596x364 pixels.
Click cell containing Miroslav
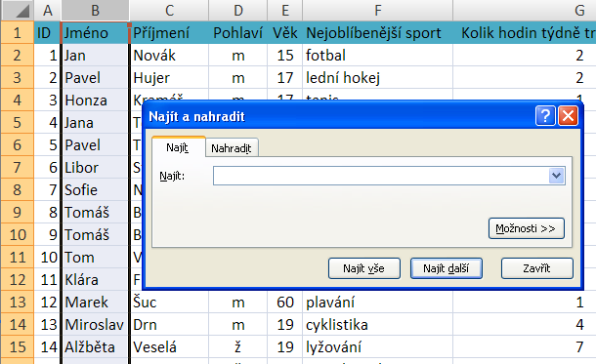coord(94,325)
